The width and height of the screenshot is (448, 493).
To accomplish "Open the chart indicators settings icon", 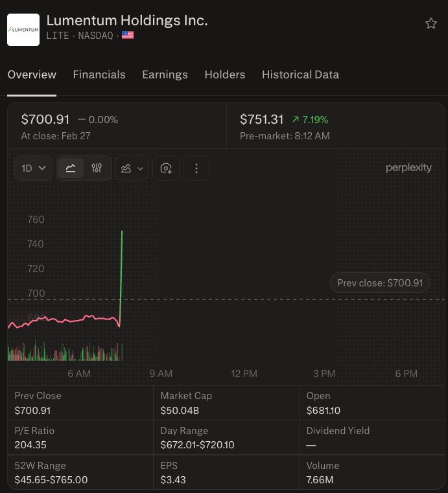I will 97,168.
